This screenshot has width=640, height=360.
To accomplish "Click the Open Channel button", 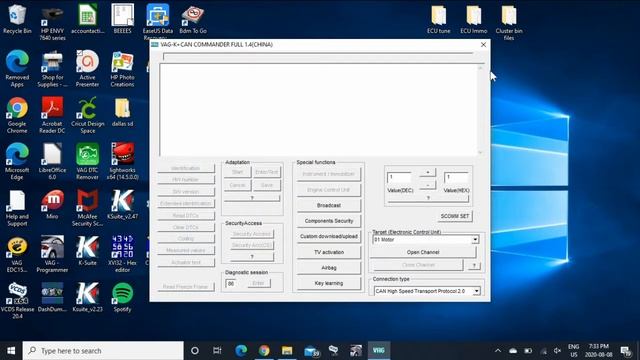I will pyautogui.click(x=423, y=252).
